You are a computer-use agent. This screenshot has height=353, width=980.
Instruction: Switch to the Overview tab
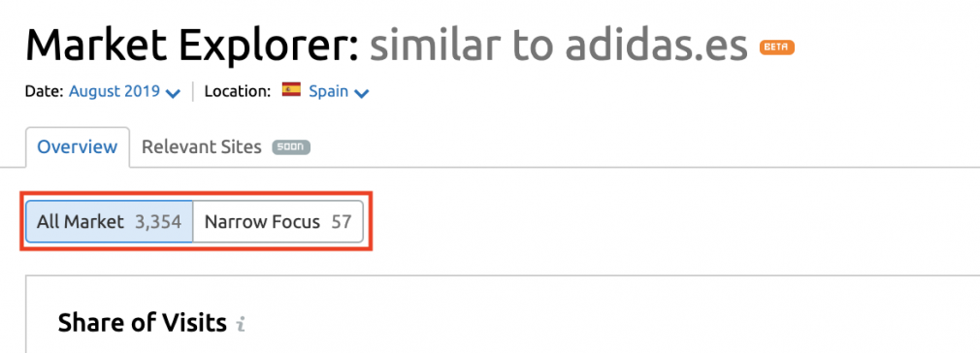(x=78, y=147)
